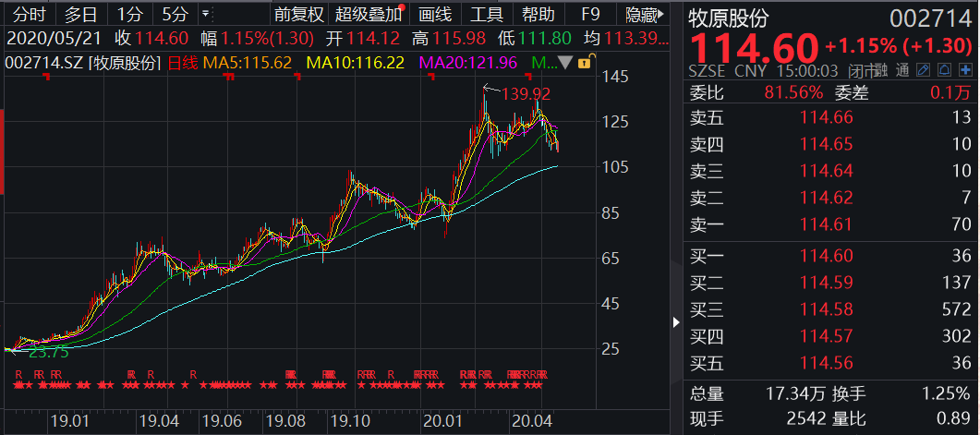980x435 pixels.
Task: Click the lone R marker near 19.06
Action: pyautogui.click(x=193, y=374)
